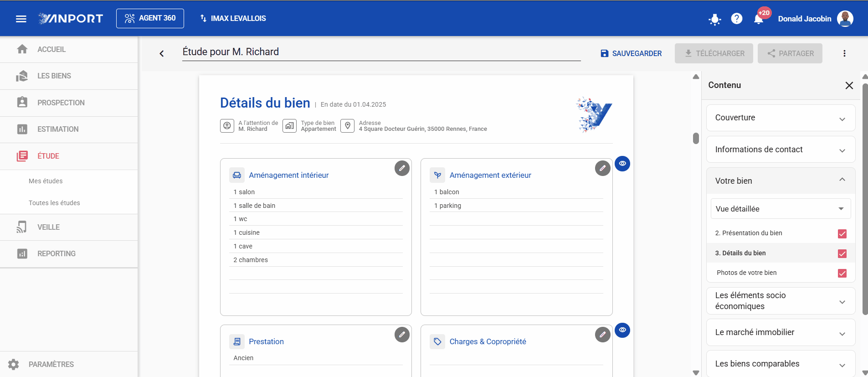Edit Charges & Copropriété with pencil icon
The width and height of the screenshot is (868, 377).
pos(602,335)
